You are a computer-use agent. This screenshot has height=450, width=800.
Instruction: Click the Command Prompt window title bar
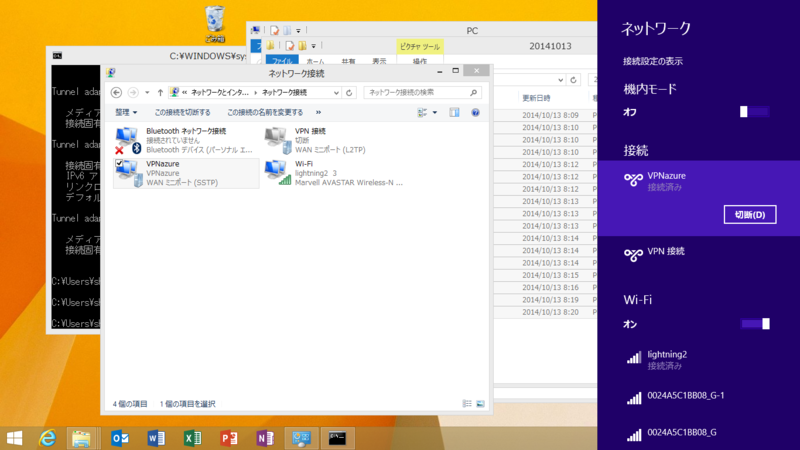(148, 55)
